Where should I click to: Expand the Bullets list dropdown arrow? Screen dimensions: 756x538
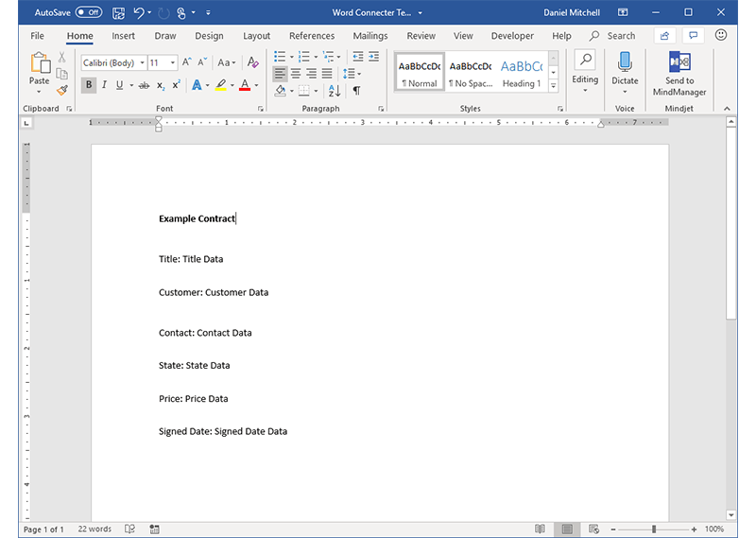292,57
